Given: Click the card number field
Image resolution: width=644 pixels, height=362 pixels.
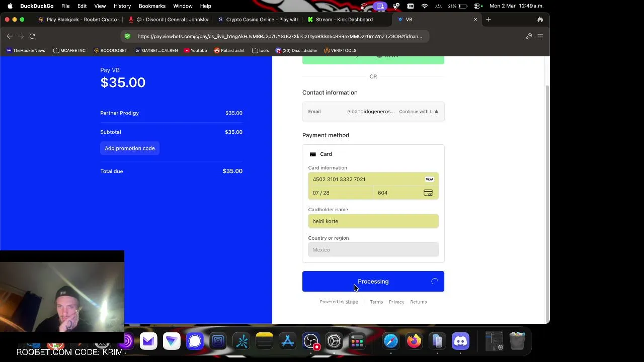Looking at the screenshot, I should [x=373, y=179].
